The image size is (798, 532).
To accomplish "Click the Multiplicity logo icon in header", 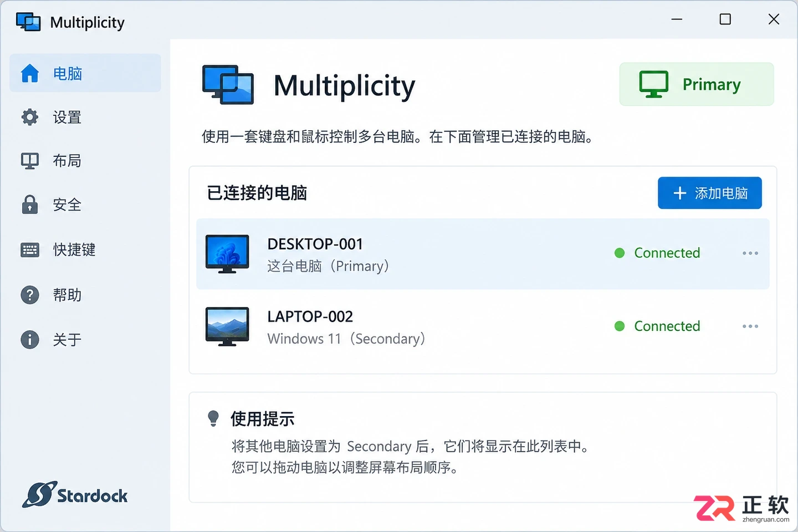I will (x=228, y=85).
